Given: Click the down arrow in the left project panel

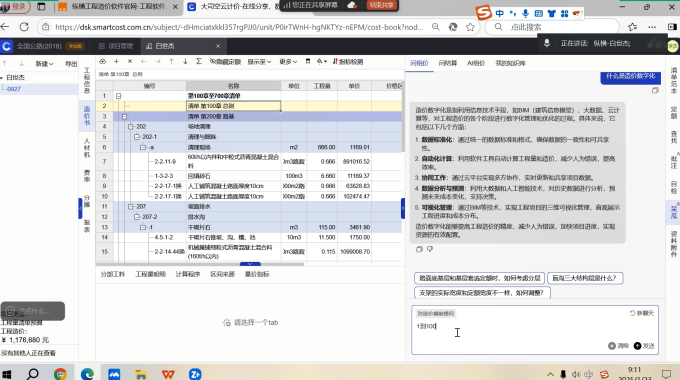Looking at the screenshot, I should 21,64.
